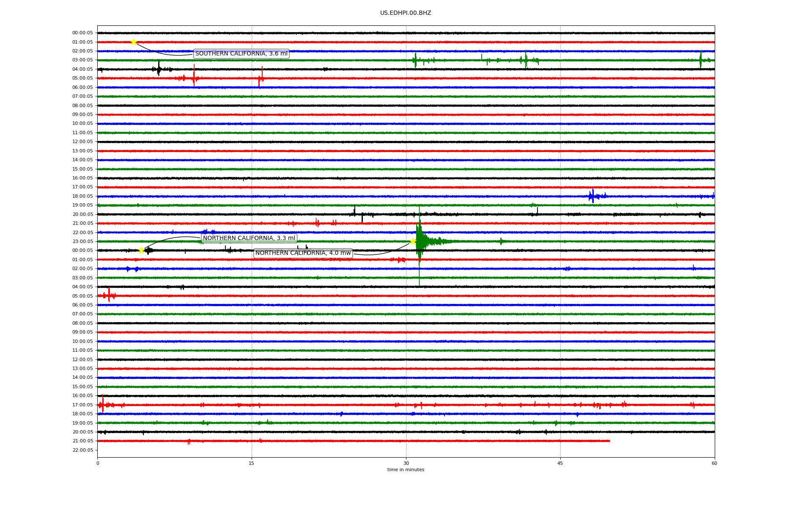
Task: Click the SOUTHERN CALIFORNIA, 3.6 ml label
Action: click(241, 54)
